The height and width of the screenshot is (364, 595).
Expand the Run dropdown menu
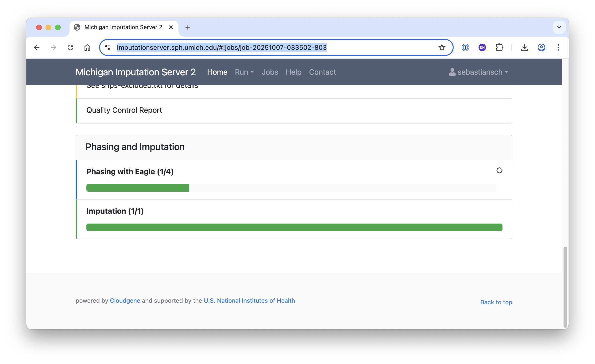tap(244, 72)
